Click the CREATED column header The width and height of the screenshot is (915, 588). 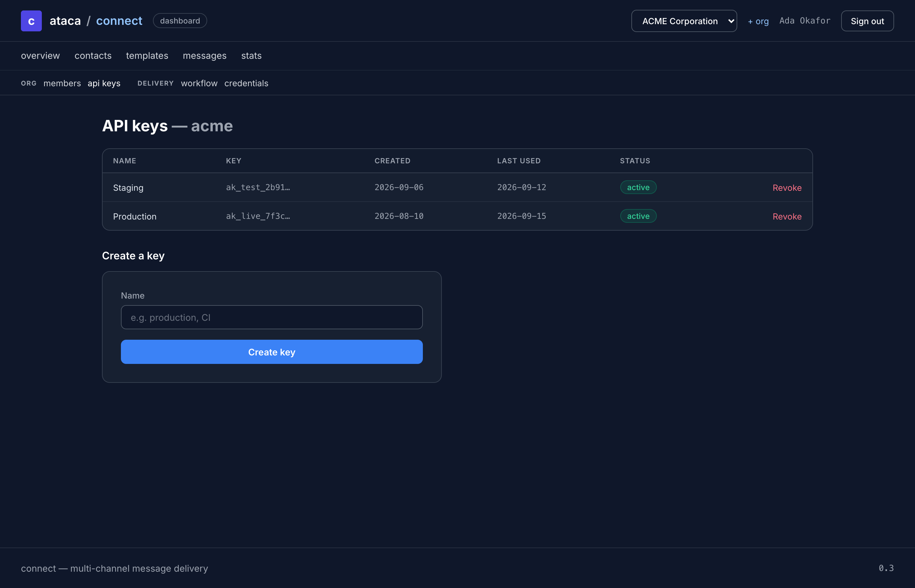pyautogui.click(x=392, y=161)
